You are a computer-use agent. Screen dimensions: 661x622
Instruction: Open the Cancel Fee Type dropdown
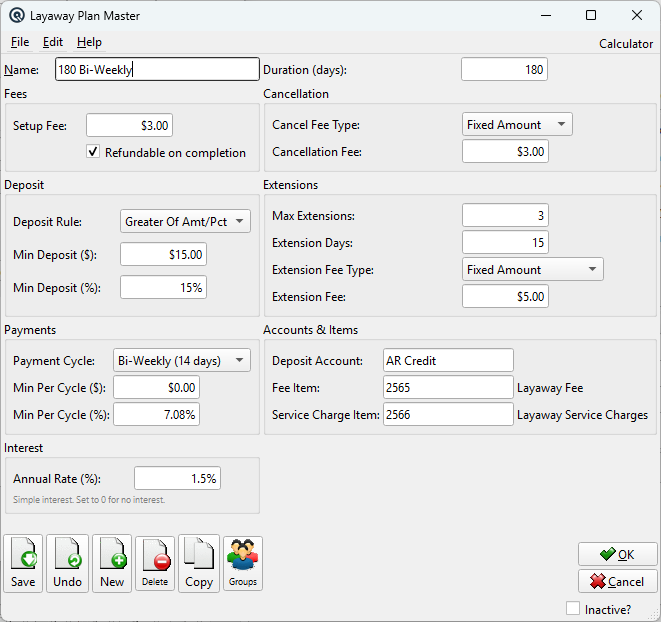pyautogui.click(x=517, y=124)
